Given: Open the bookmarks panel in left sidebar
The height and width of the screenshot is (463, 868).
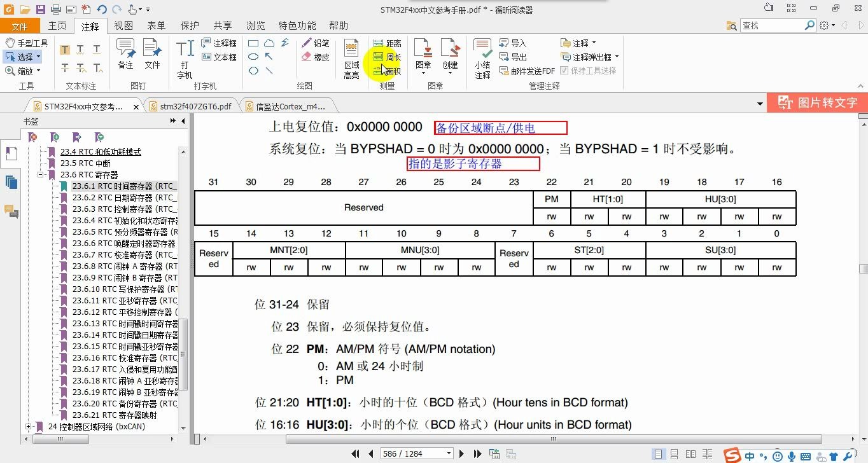Looking at the screenshot, I should click(x=11, y=153).
